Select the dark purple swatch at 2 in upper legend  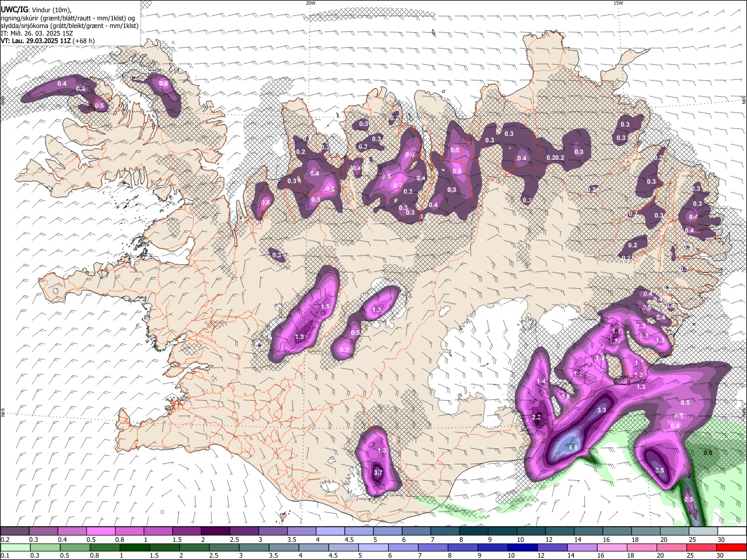(x=215, y=531)
